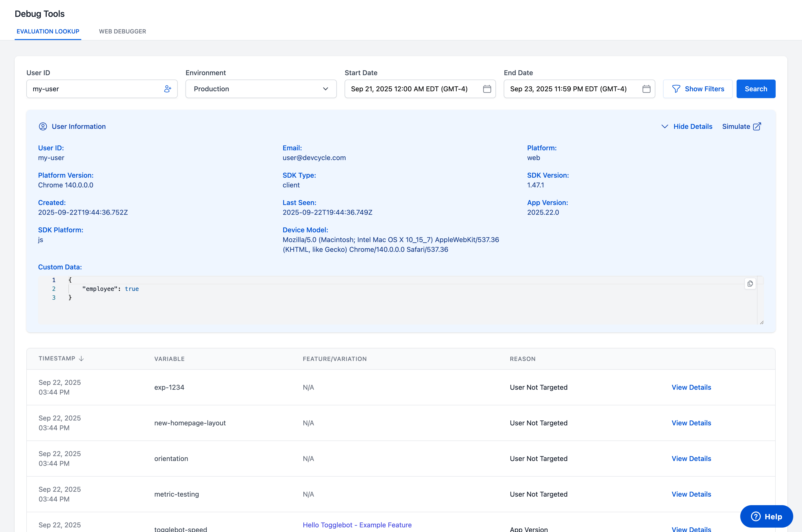Screen dimensions: 802x532
Task: Click the User Information profile icon
Action: (x=42, y=126)
